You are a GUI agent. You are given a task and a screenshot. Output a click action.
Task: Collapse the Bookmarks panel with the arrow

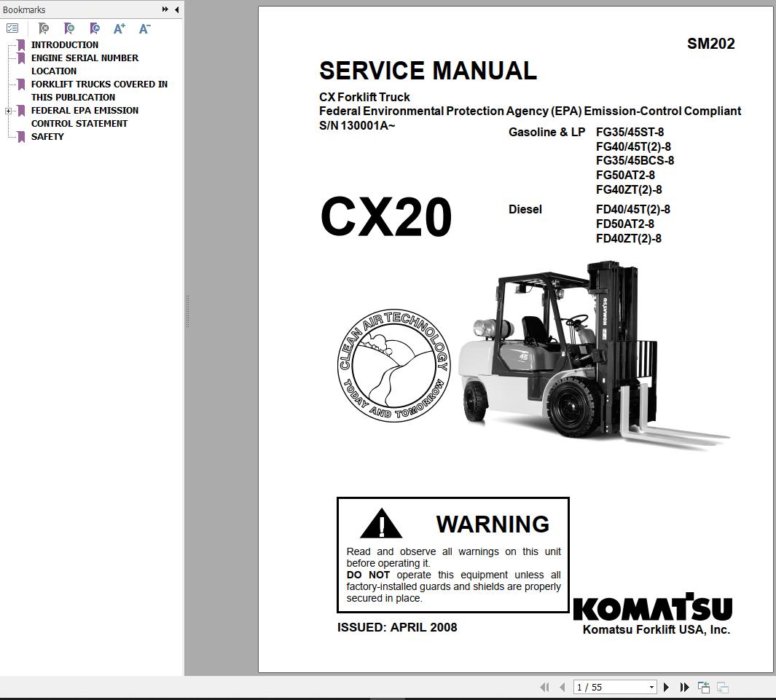tap(176, 9)
